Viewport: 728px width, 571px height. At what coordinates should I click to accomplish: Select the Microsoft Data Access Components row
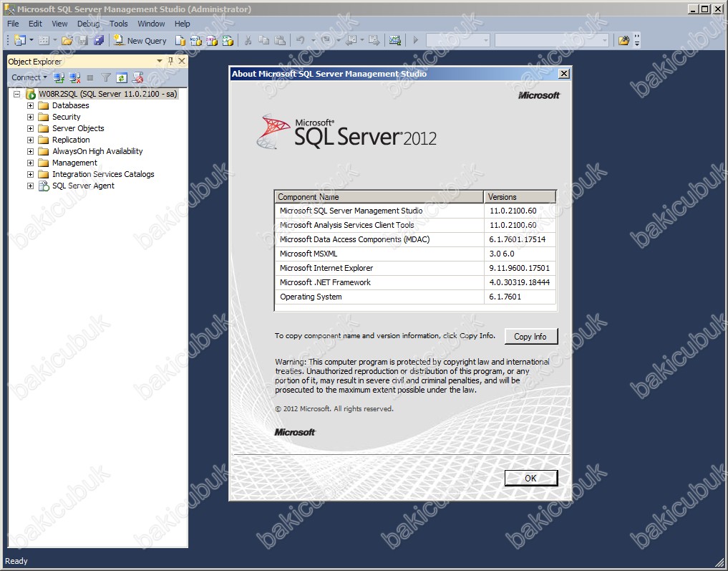(x=415, y=240)
